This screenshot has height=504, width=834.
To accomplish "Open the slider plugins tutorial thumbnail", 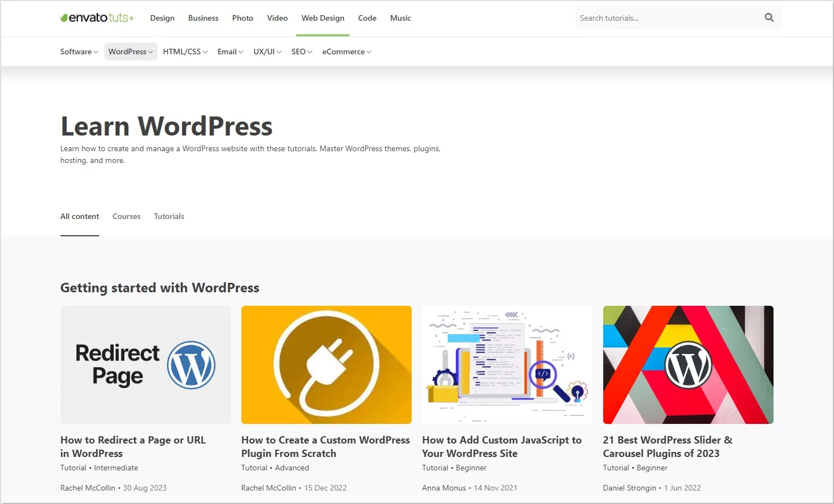I will tap(688, 365).
